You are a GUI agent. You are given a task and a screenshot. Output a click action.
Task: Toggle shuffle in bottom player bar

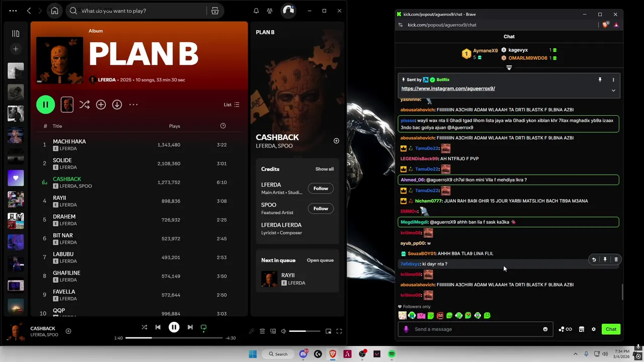144,327
